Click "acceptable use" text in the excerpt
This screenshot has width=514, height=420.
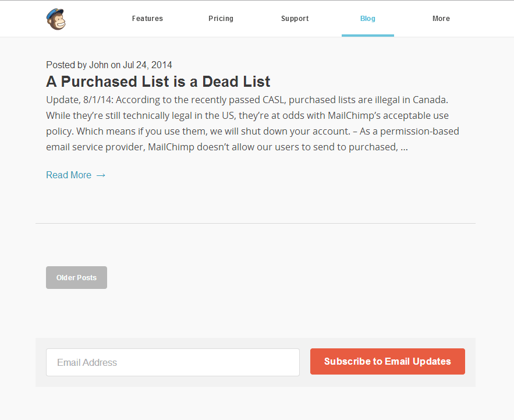(417, 115)
